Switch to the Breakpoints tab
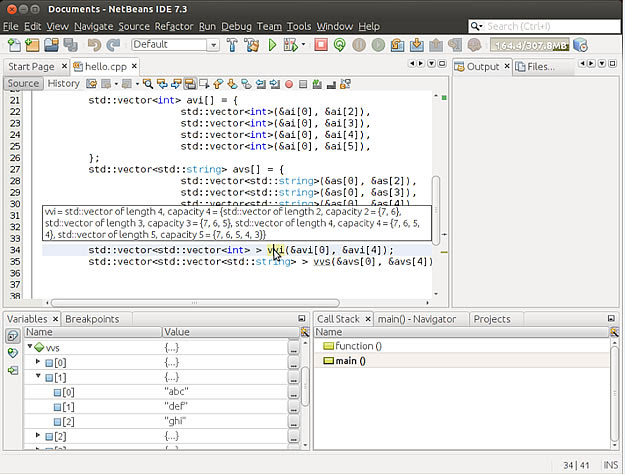 click(x=92, y=319)
